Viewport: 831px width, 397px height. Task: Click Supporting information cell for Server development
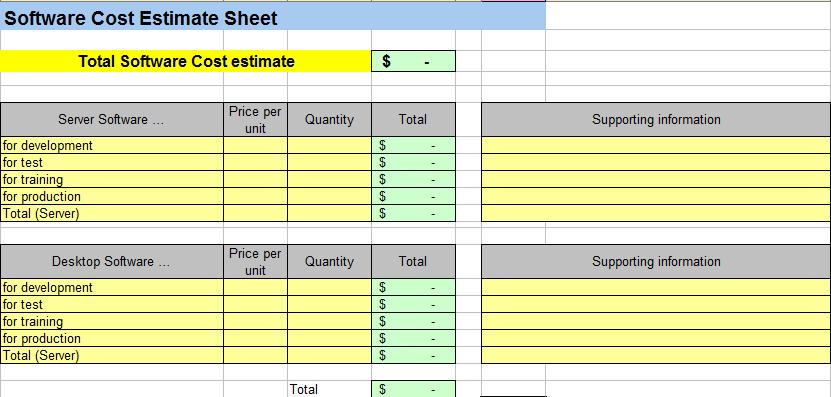point(656,145)
